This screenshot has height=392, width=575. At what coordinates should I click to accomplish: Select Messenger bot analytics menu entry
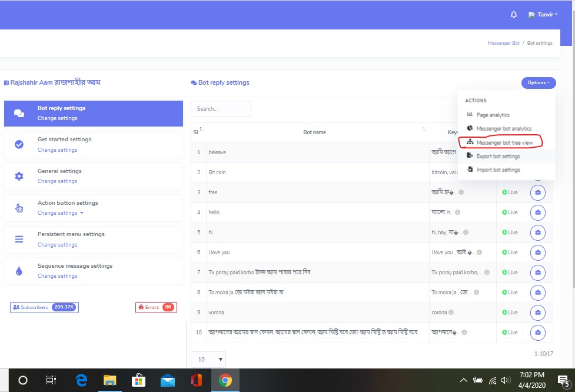click(504, 128)
